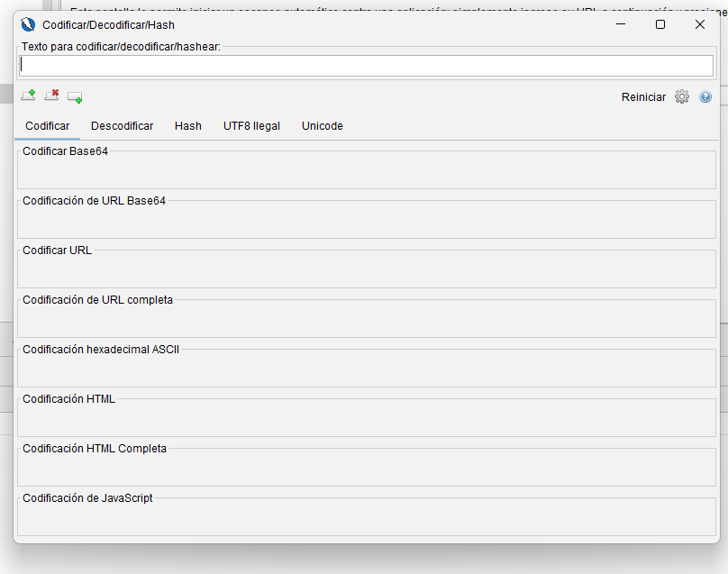Image resolution: width=728 pixels, height=574 pixels.
Task: Open options via the gear icon
Action: coord(682,96)
